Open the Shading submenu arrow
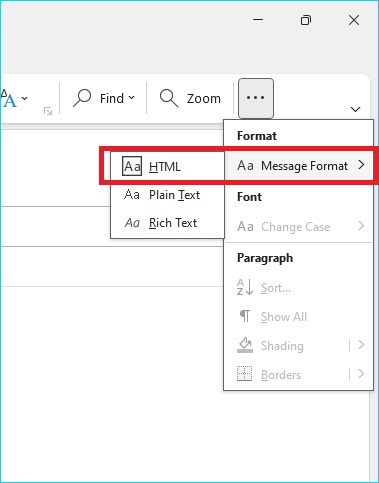The height and width of the screenshot is (483, 379). 361,345
